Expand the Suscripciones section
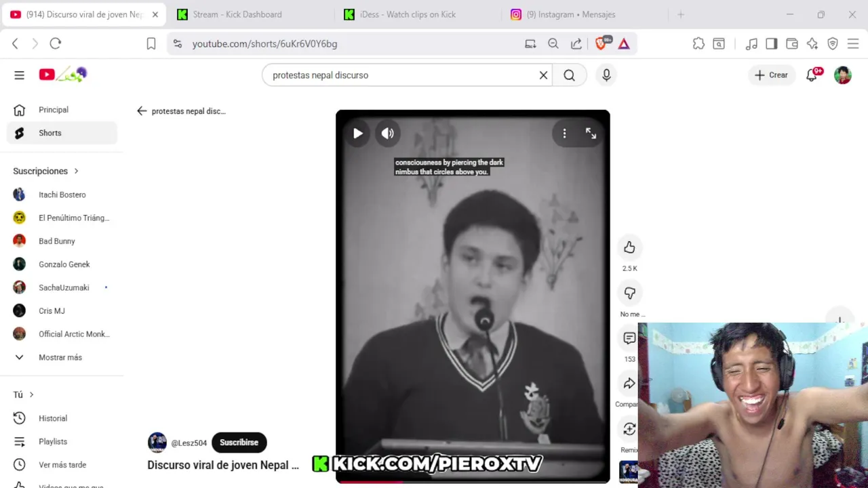 pos(46,171)
